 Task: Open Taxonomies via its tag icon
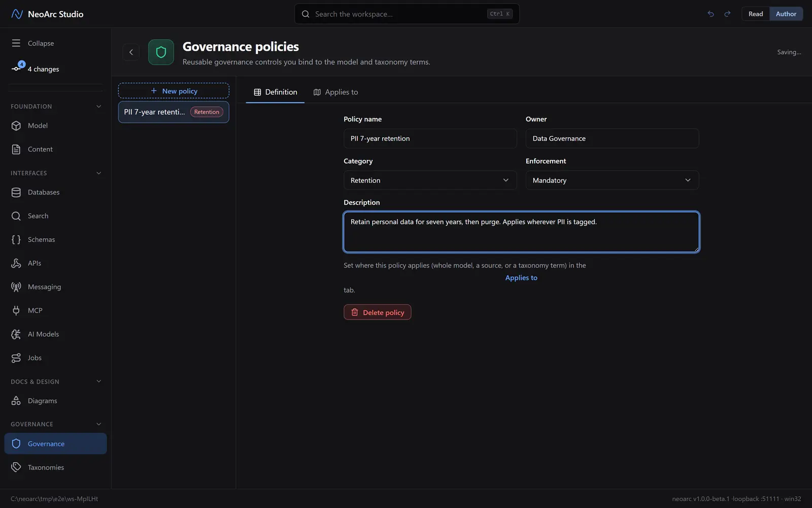click(16, 467)
